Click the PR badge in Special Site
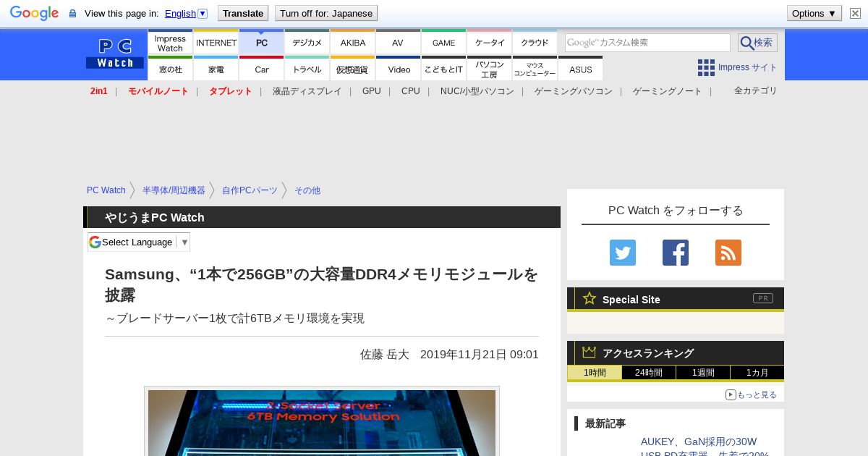This screenshot has width=868, height=456. (x=763, y=298)
